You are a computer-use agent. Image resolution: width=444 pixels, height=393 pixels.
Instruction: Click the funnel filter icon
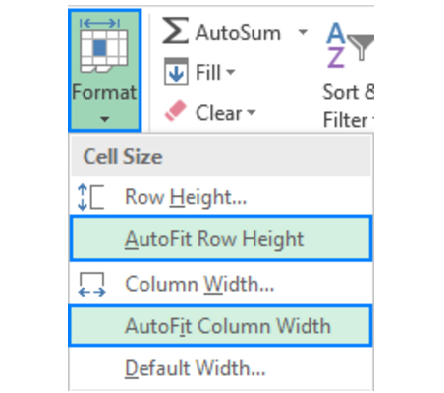point(361,47)
